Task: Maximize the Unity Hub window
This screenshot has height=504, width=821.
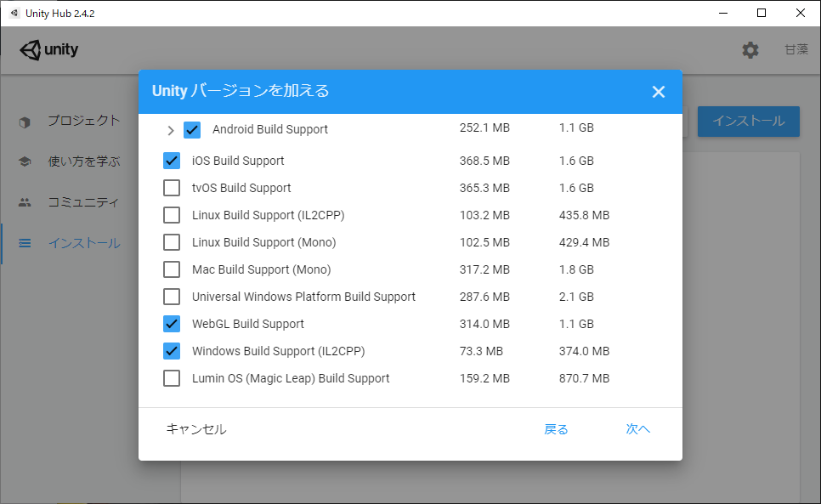Action: pyautogui.click(x=762, y=13)
